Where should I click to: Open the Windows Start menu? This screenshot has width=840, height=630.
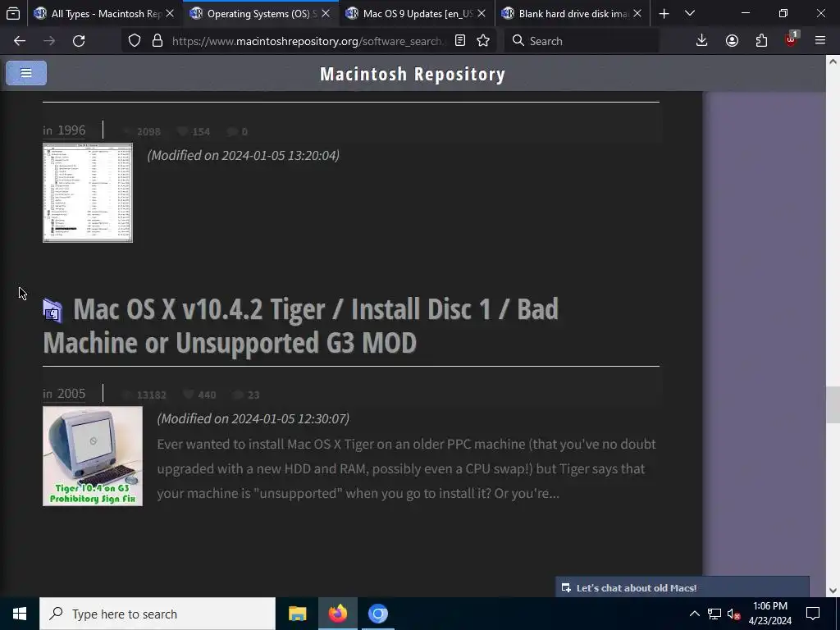(x=20, y=614)
